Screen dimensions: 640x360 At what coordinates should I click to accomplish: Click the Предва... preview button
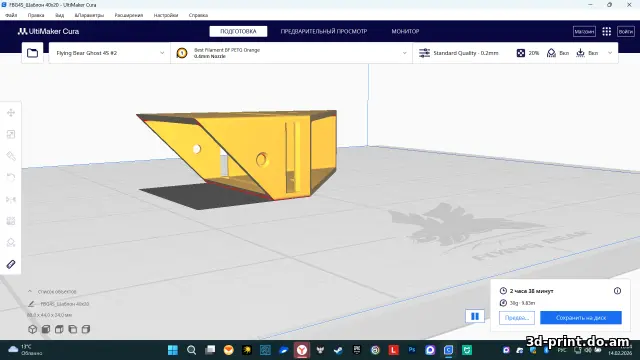pyautogui.click(x=517, y=318)
